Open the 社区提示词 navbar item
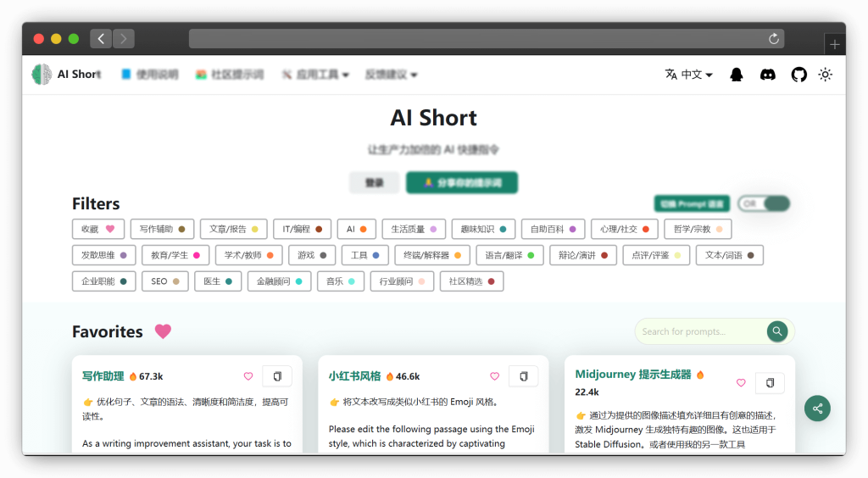This screenshot has height=478, width=868. pyautogui.click(x=229, y=75)
